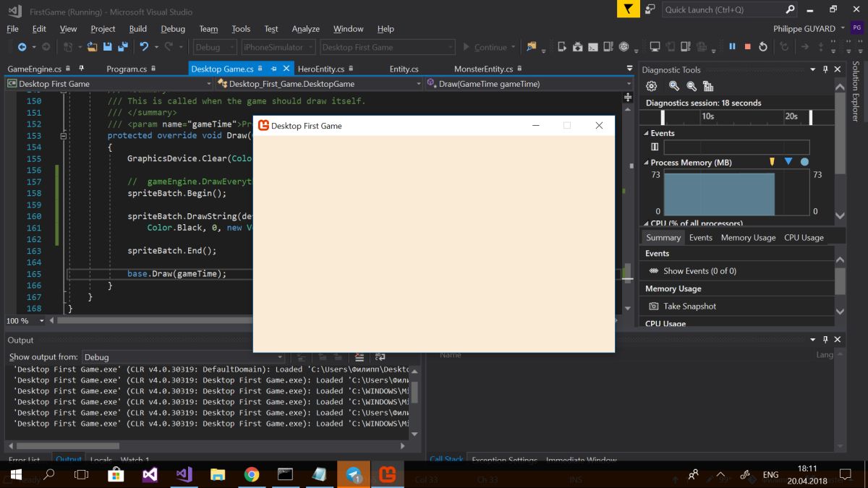Click the camera icon beside Take Snapshot
This screenshot has height=488, width=868.
click(653, 307)
